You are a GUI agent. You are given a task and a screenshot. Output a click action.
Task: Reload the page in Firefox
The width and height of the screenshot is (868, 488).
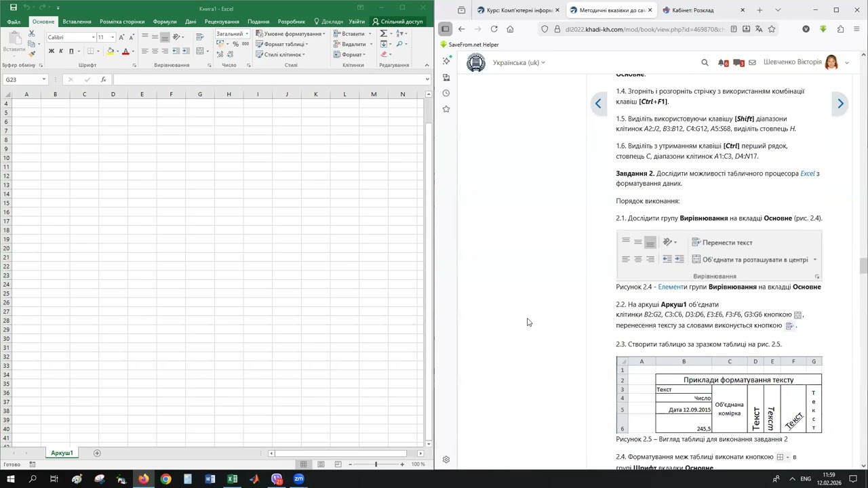[494, 29]
